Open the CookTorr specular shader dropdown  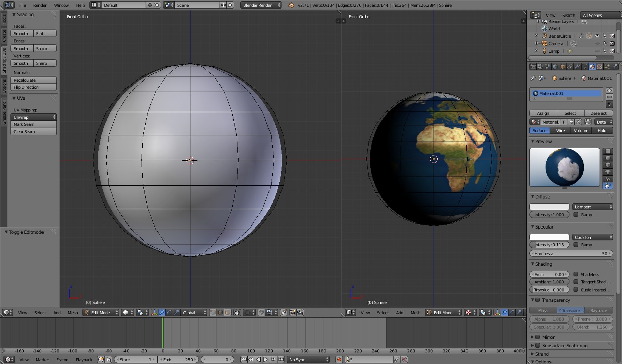592,237
